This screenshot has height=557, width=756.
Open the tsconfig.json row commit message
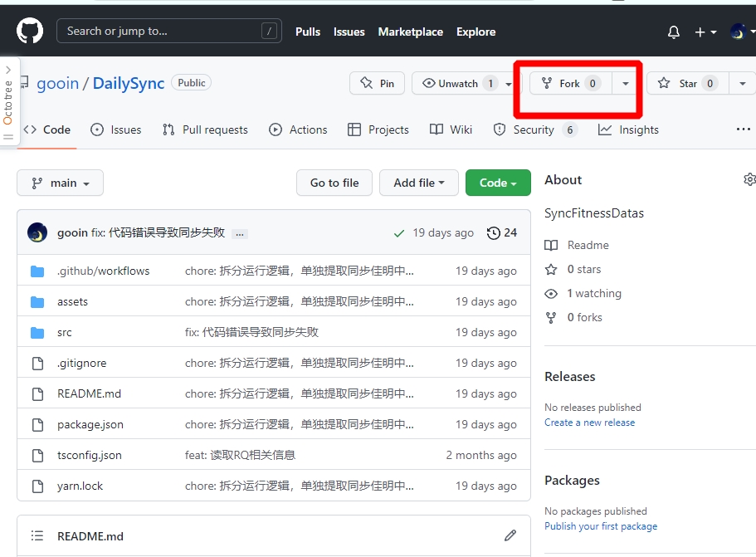click(x=240, y=455)
